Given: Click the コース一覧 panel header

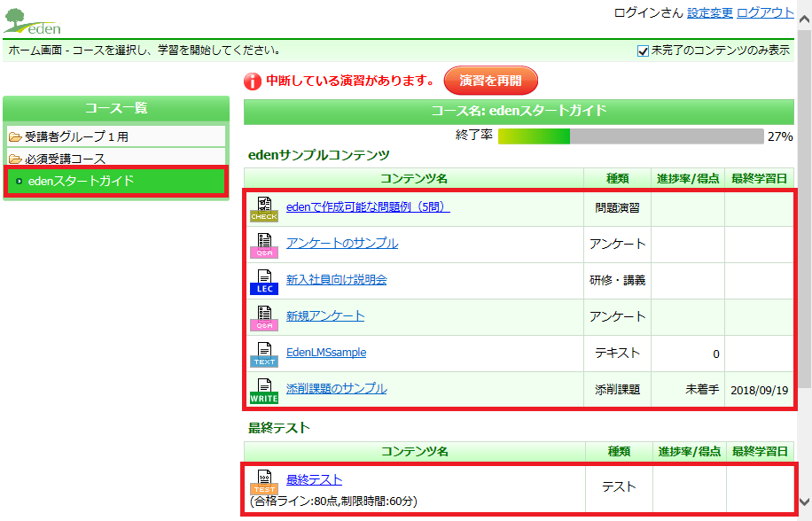Looking at the screenshot, I should 116,108.
